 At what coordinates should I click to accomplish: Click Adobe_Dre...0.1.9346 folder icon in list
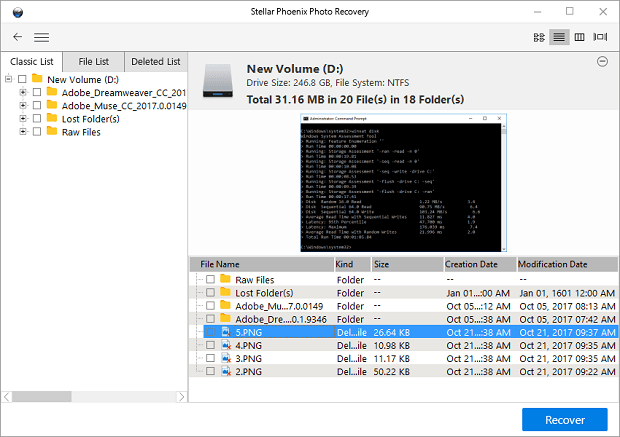(x=225, y=318)
